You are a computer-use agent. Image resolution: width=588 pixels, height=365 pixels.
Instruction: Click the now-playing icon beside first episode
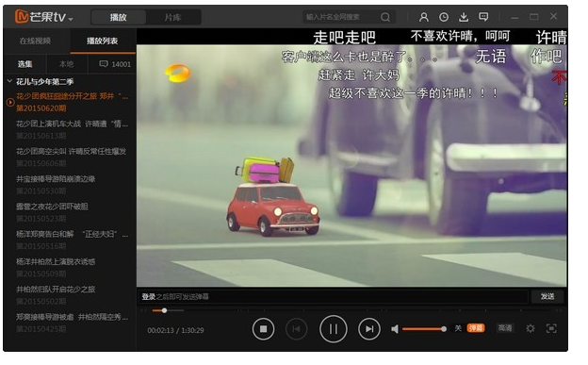point(10,102)
